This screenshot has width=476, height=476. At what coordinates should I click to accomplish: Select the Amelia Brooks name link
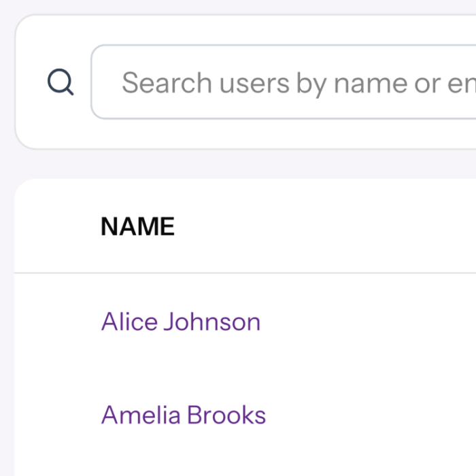[x=184, y=415]
